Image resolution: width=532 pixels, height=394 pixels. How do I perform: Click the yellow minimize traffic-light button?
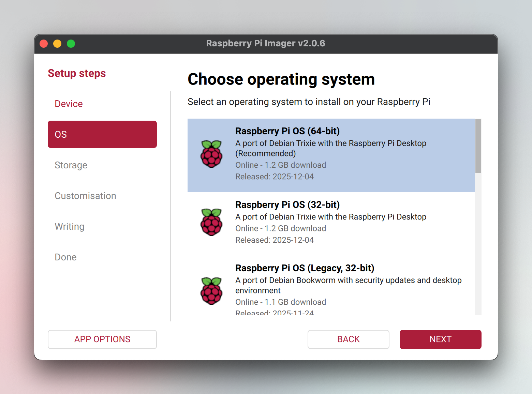click(57, 43)
